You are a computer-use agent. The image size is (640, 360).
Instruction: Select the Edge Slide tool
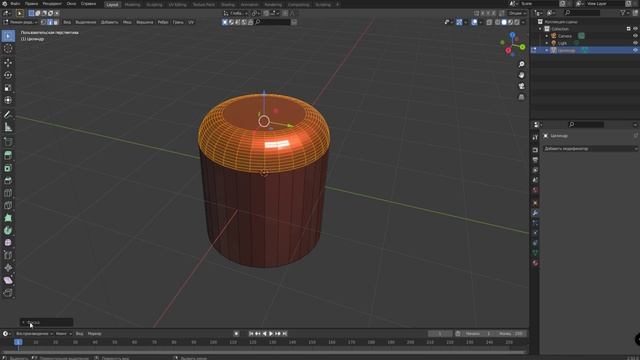[x=8, y=256]
